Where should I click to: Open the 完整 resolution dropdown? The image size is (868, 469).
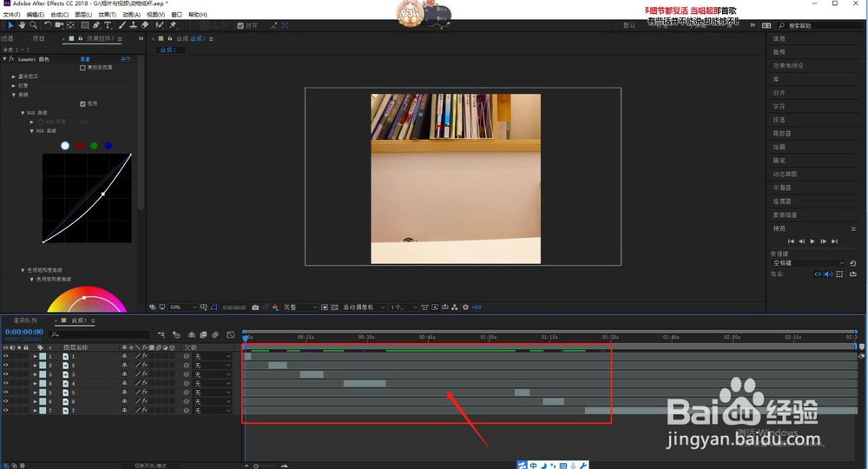click(300, 307)
